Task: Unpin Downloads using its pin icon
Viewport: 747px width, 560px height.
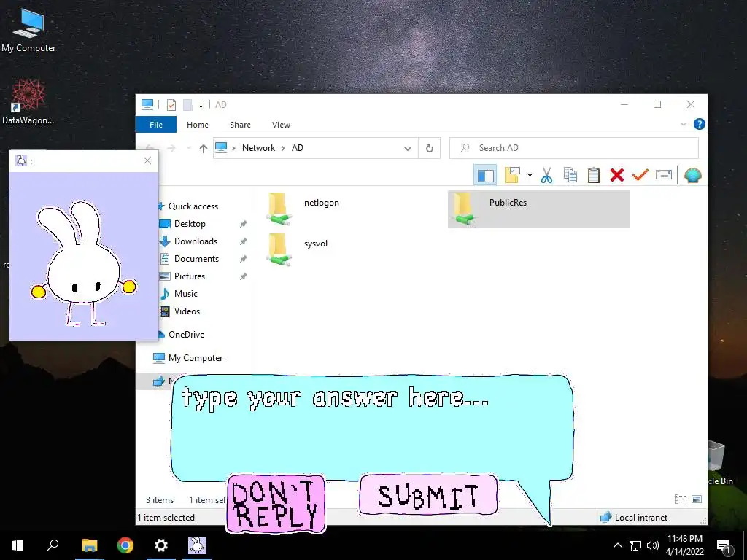Action: pos(243,241)
